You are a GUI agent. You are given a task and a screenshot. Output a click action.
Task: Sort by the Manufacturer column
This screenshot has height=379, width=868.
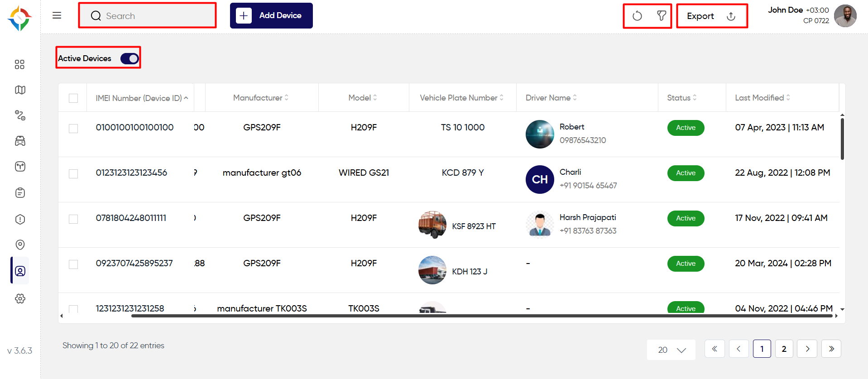[x=261, y=98]
